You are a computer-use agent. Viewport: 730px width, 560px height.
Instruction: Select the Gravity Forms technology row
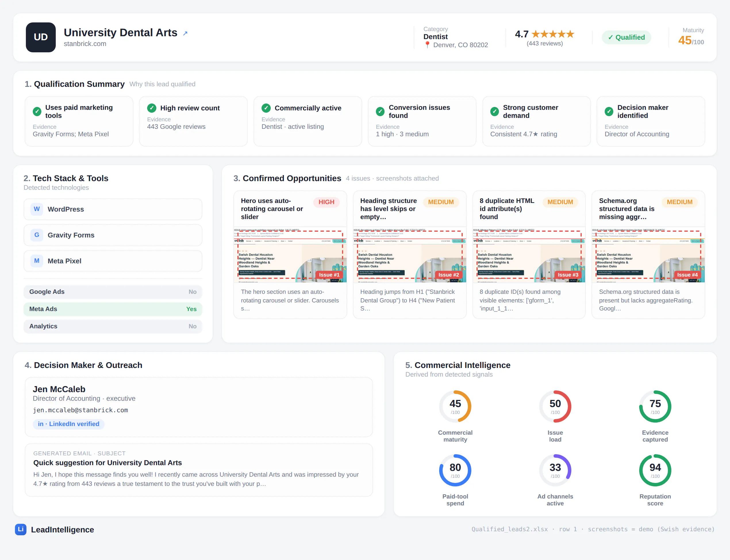coord(113,235)
